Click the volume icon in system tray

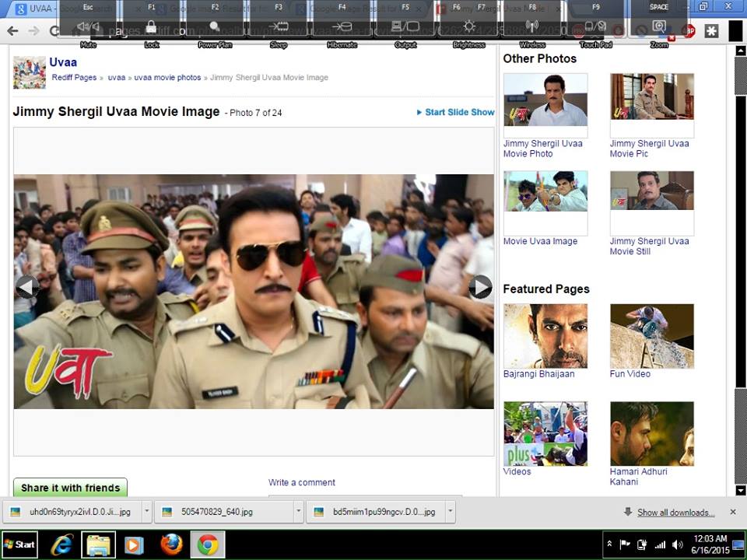click(677, 544)
